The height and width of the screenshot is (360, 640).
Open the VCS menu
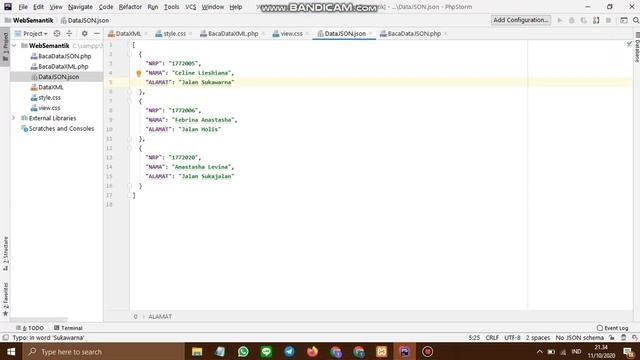[x=191, y=7]
